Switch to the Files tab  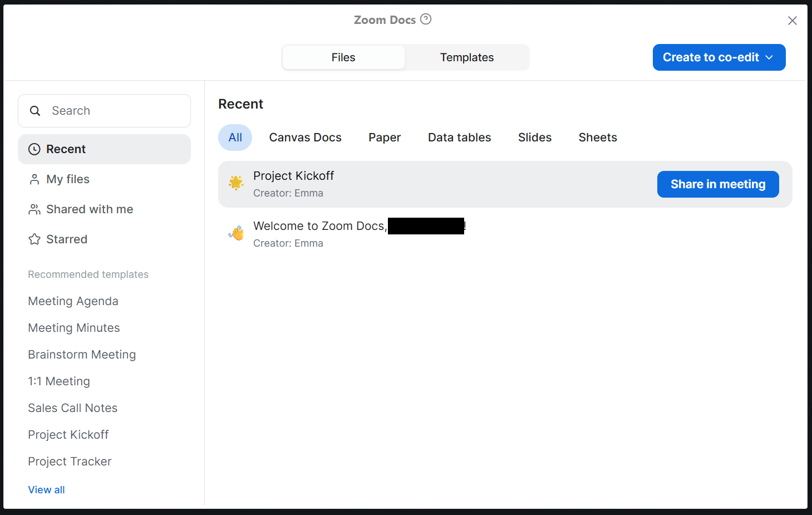pos(343,57)
